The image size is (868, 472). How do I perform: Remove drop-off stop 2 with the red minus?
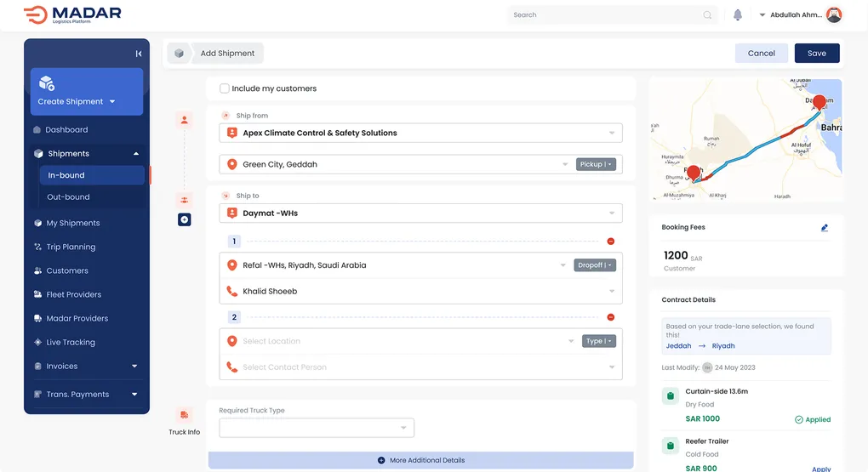[610, 317]
